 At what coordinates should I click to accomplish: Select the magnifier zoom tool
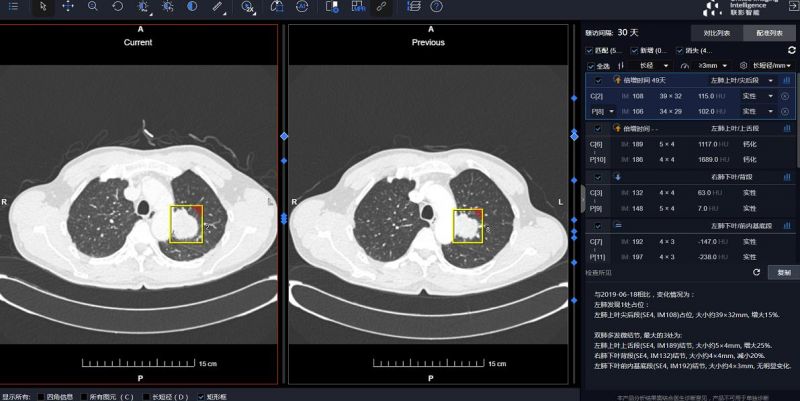pos(93,6)
